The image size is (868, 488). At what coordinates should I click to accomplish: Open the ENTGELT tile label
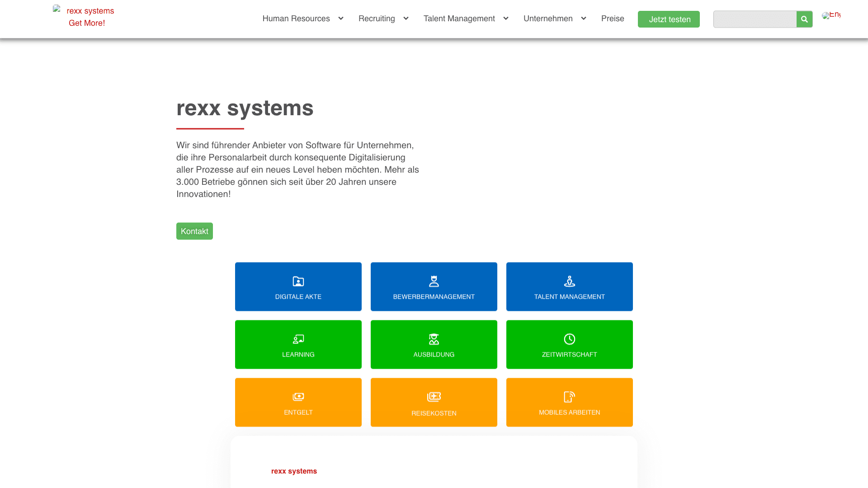(x=298, y=413)
